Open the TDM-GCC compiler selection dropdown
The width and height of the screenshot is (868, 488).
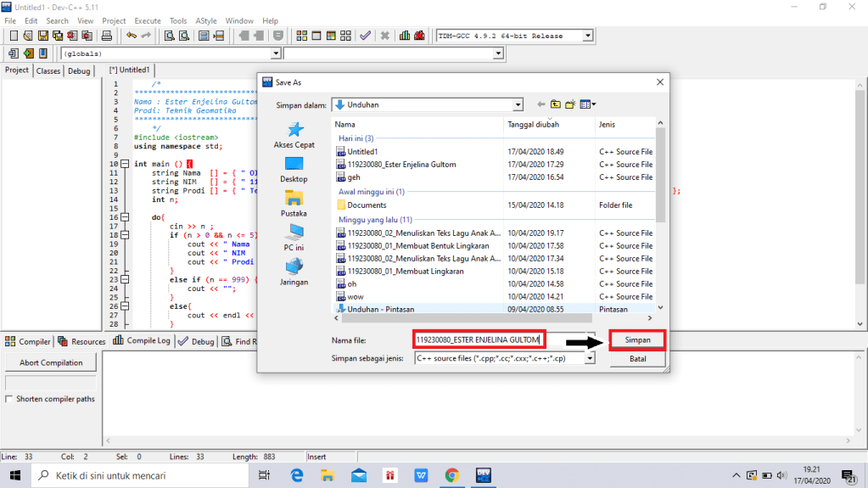coord(586,36)
